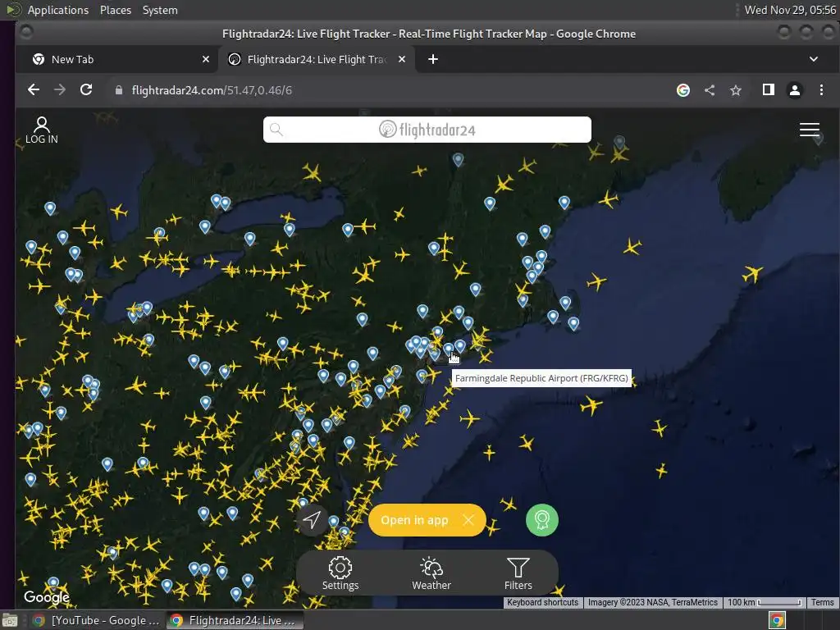Click the site lock icon
This screenshot has width=840, height=630.
(x=119, y=90)
